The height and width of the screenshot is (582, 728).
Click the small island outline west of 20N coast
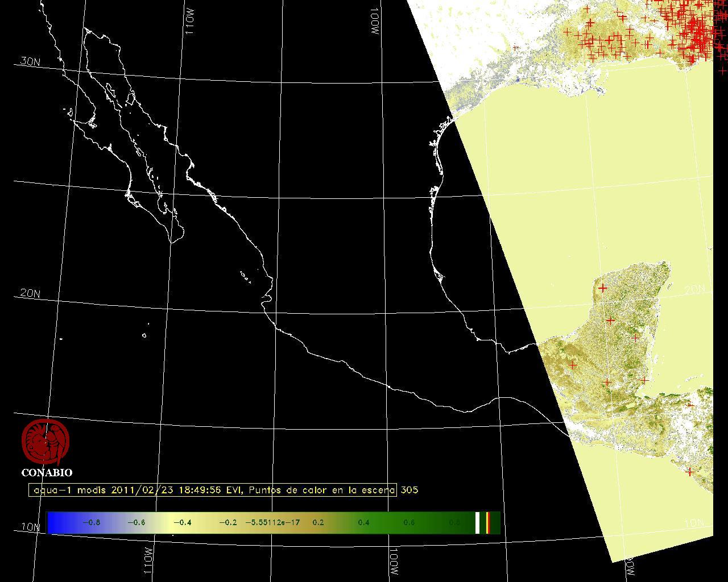pos(144,335)
